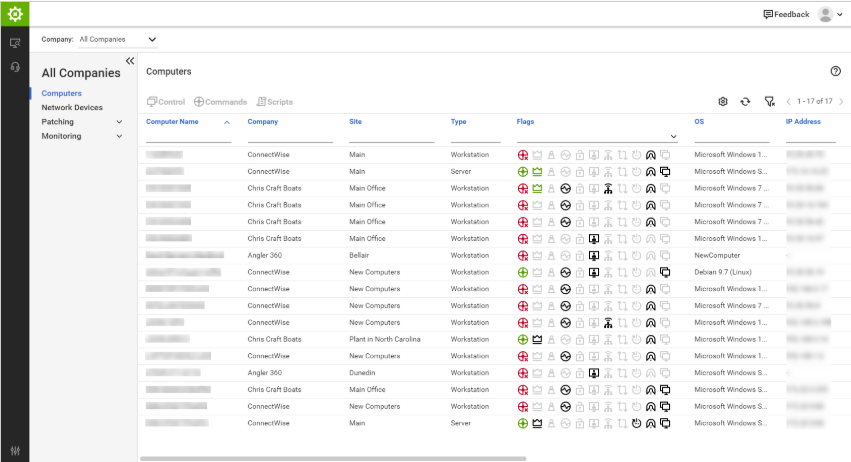Expand the Patching menu chevron
This screenshot has height=462, width=851.
(x=119, y=122)
